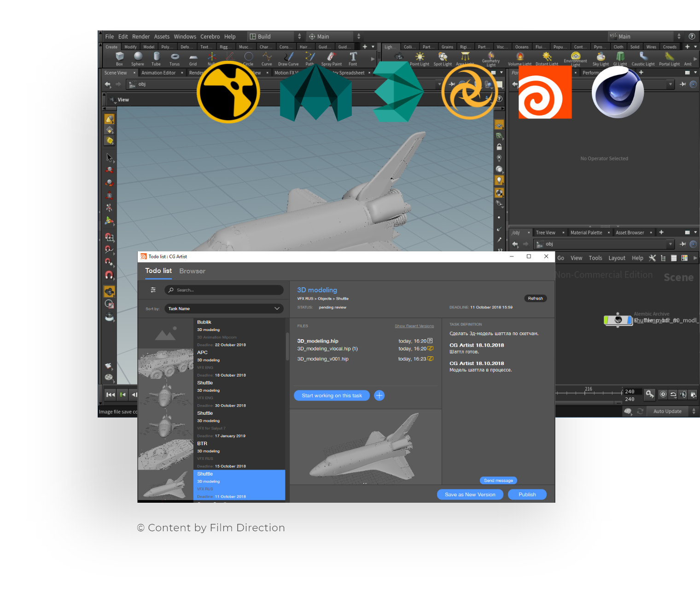The width and height of the screenshot is (700, 604).
Task: Click the network editor wrench icon
Action: [x=652, y=258]
